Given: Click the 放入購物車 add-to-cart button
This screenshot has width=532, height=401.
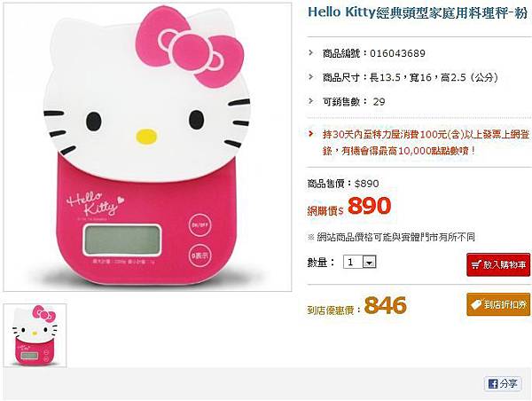Looking at the screenshot, I should [498, 264].
